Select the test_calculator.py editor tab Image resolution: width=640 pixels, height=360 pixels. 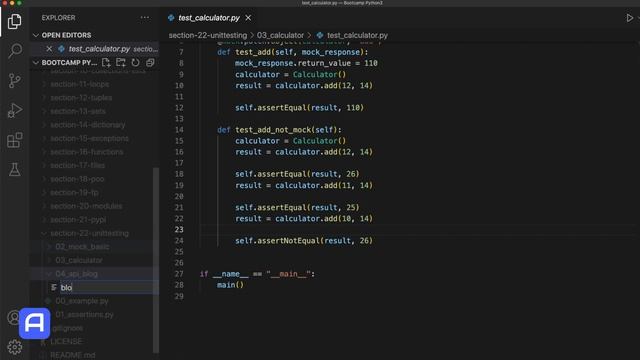tap(209, 18)
